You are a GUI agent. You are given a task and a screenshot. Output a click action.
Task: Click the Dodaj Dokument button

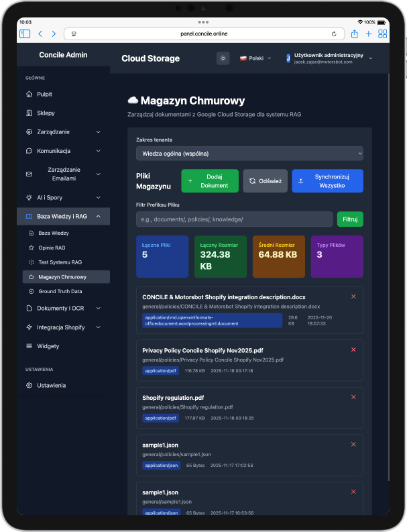pos(209,181)
